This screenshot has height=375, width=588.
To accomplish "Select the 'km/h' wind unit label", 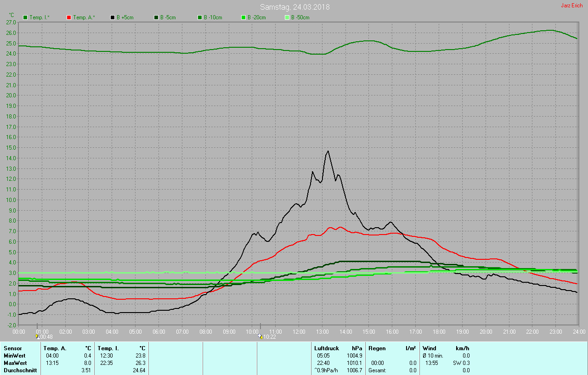I will tap(463, 348).
